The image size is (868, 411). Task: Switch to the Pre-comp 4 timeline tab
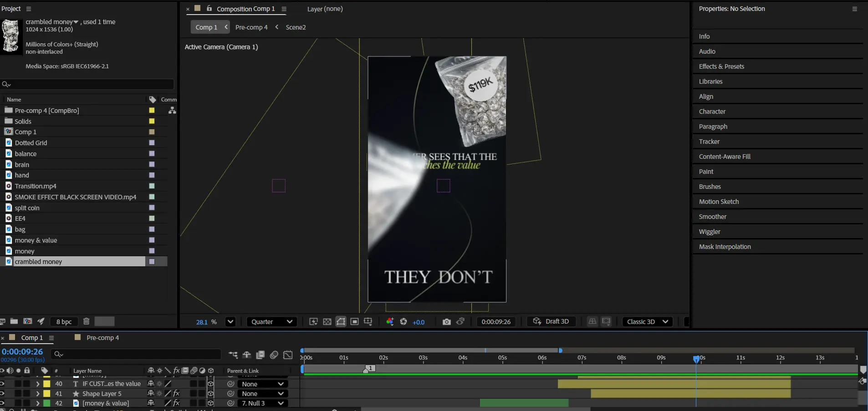click(x=102, y=338)
